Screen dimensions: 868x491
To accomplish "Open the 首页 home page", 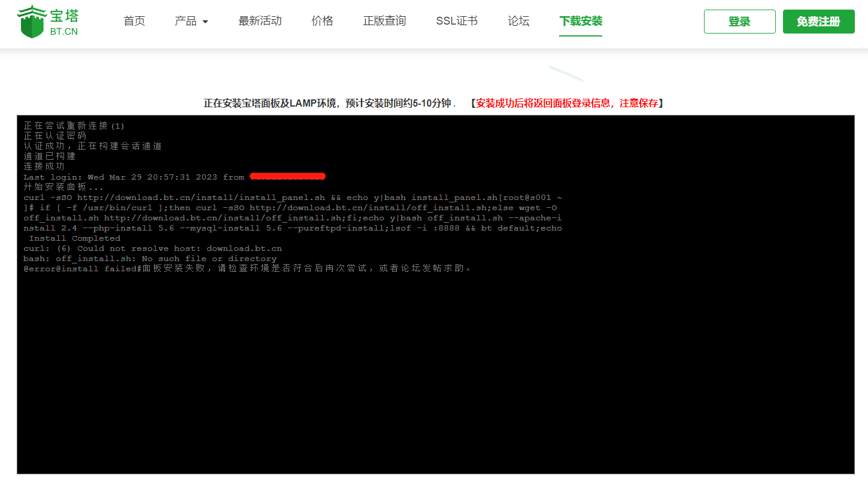I will coord(134,22).
